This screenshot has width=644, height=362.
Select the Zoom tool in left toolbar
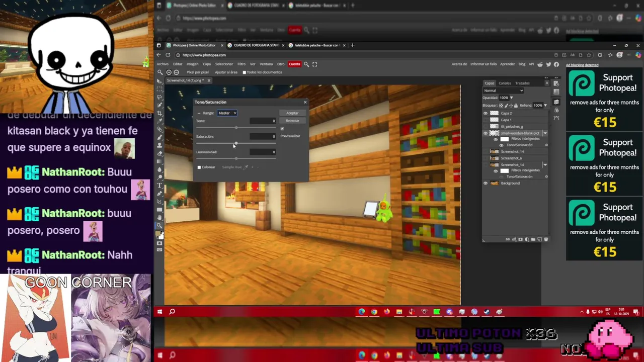[159, 225]
